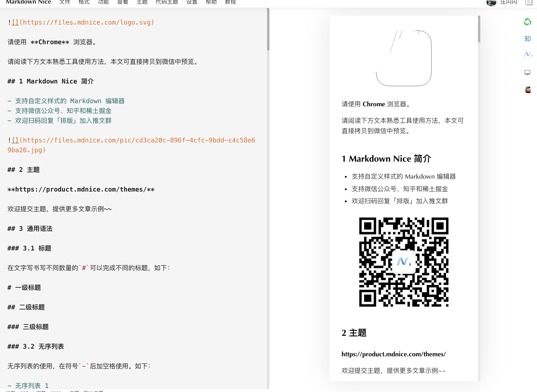Click the 教程 link in menu bar
537x392 pixels.
point(230,2)
